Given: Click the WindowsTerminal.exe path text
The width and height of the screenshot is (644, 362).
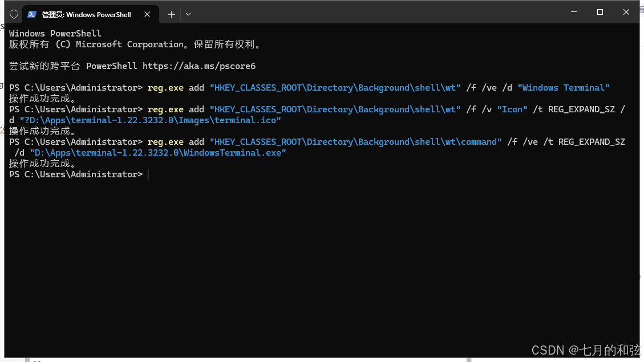Looking at the screenshot, I should 158,153.
